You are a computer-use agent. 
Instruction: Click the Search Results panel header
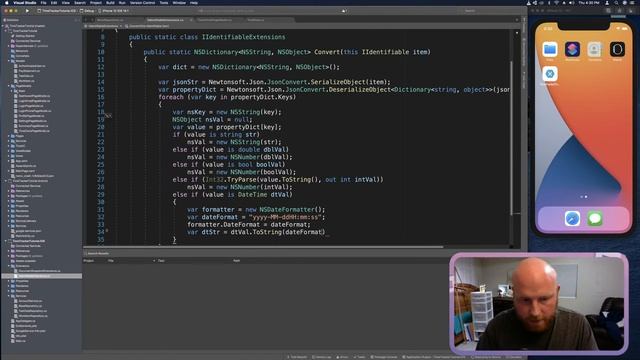pyautogui.click(x=97, y=253)
